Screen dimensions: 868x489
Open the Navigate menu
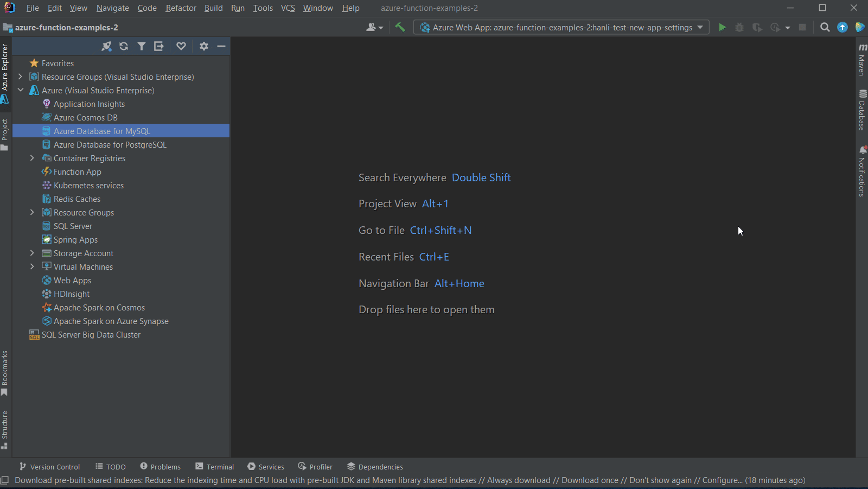(113, 8)
